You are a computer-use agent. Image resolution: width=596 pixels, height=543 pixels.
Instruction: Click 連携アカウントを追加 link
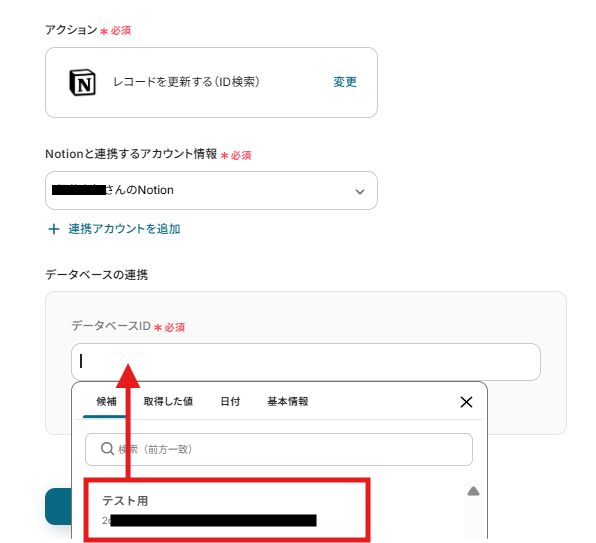tap(124, 229)
